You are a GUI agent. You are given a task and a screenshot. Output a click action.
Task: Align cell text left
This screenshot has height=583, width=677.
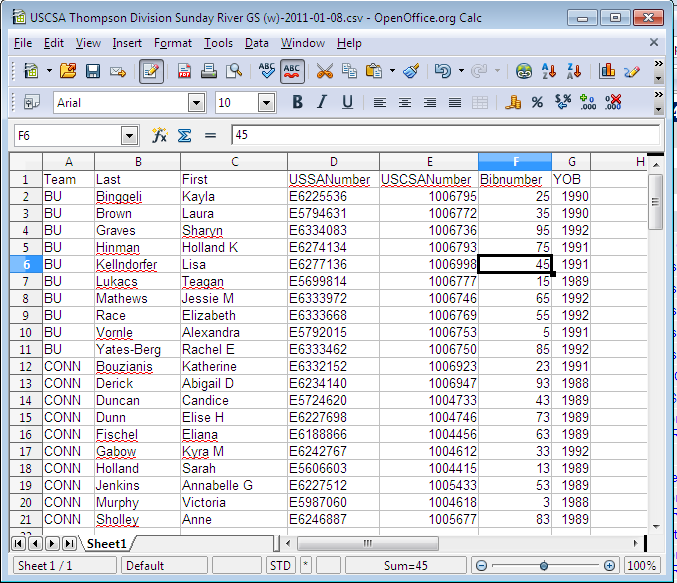tap(380, 102)
